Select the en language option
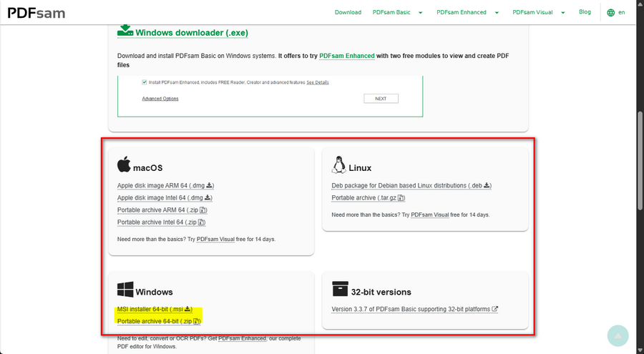This screenshot has width=644, height=354. [621, 12]
